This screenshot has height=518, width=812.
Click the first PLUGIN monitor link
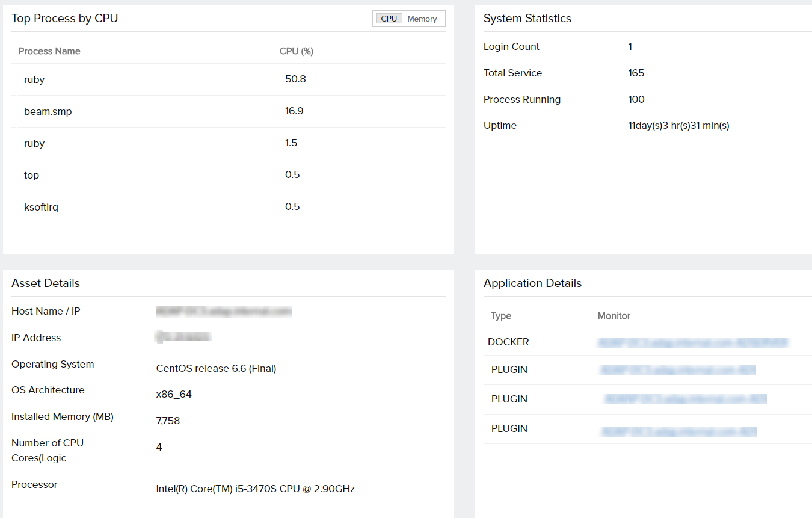678,370
